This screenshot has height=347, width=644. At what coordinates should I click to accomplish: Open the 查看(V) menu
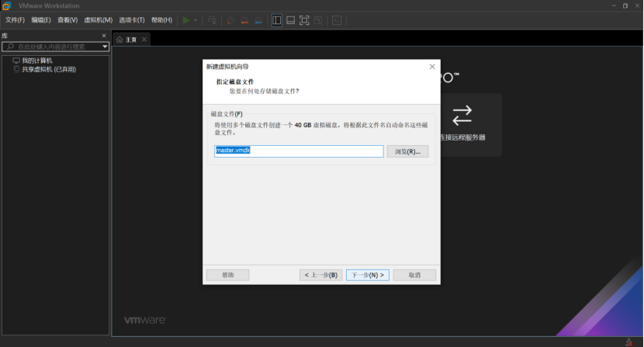[68, 20]
